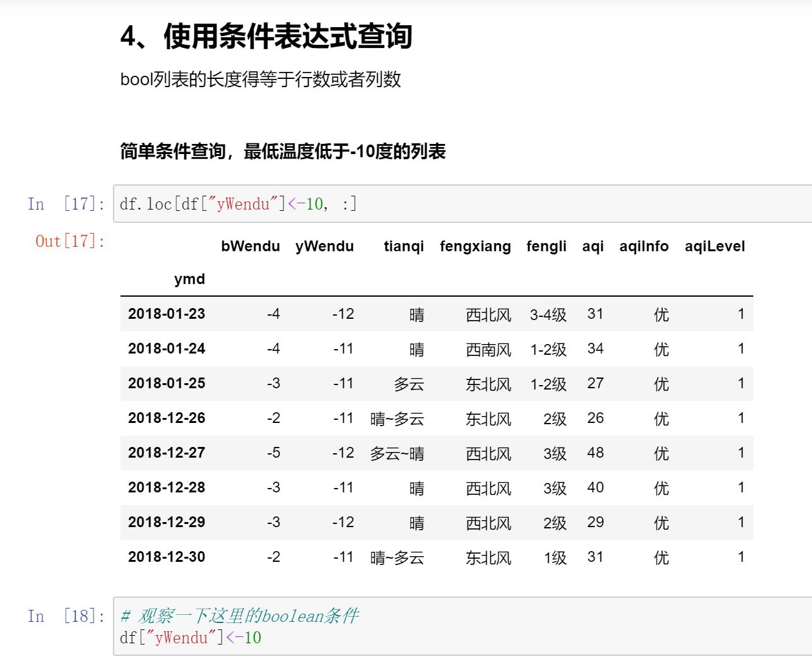Screen dimensions: 812x666
Task: Click the fengxiang value 西南风 in 2018-01-24 row
Action: coord(488,349)
